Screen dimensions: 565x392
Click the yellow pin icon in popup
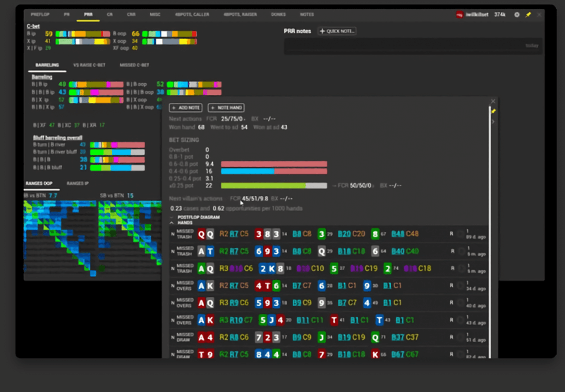pyautogui.click(x=493, y=111)
